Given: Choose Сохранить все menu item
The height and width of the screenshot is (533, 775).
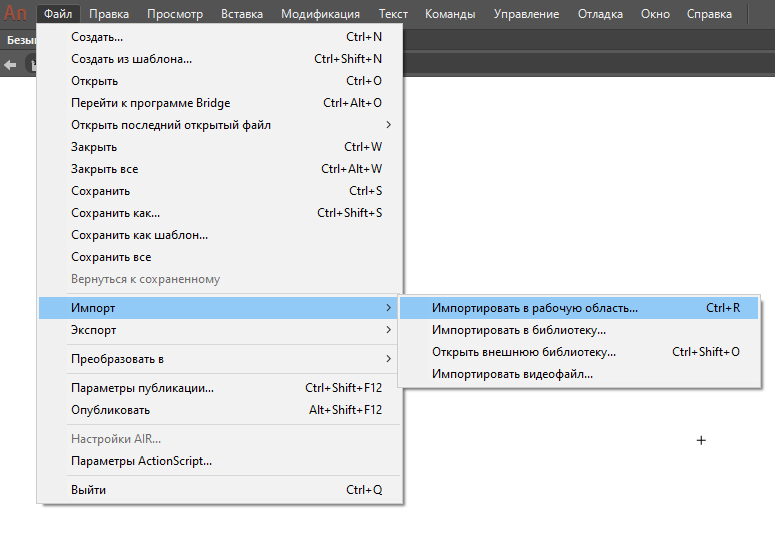Looking at the screenshot, I should [220, 257].
